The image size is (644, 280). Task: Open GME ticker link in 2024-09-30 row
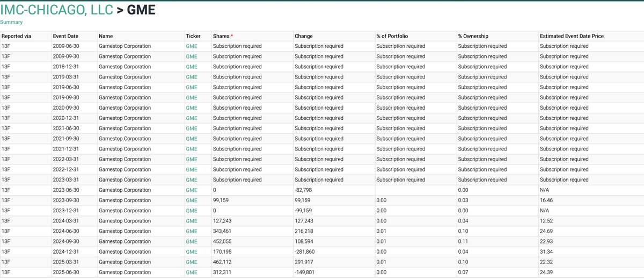[x=192, y=241]
